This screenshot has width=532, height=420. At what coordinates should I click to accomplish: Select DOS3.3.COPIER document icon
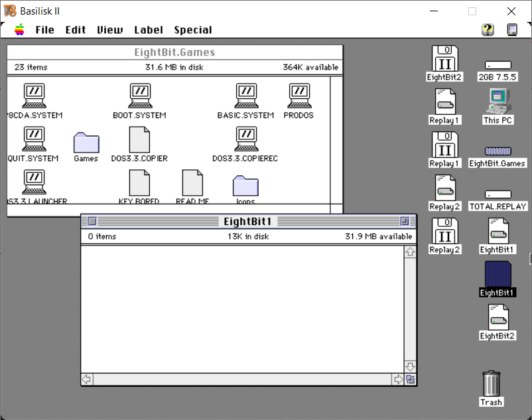(x=139, y=140)
